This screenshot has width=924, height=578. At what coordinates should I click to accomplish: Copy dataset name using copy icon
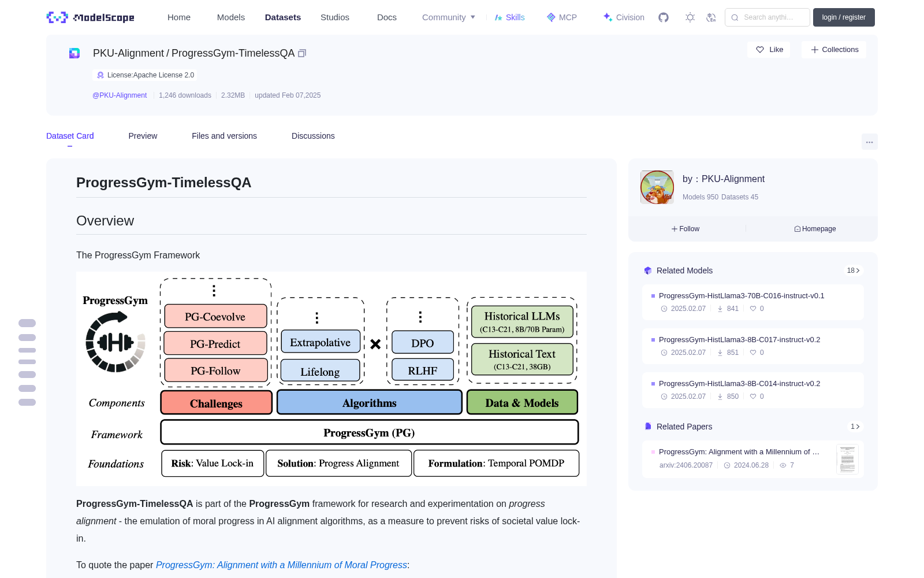(x=301, y=53)
